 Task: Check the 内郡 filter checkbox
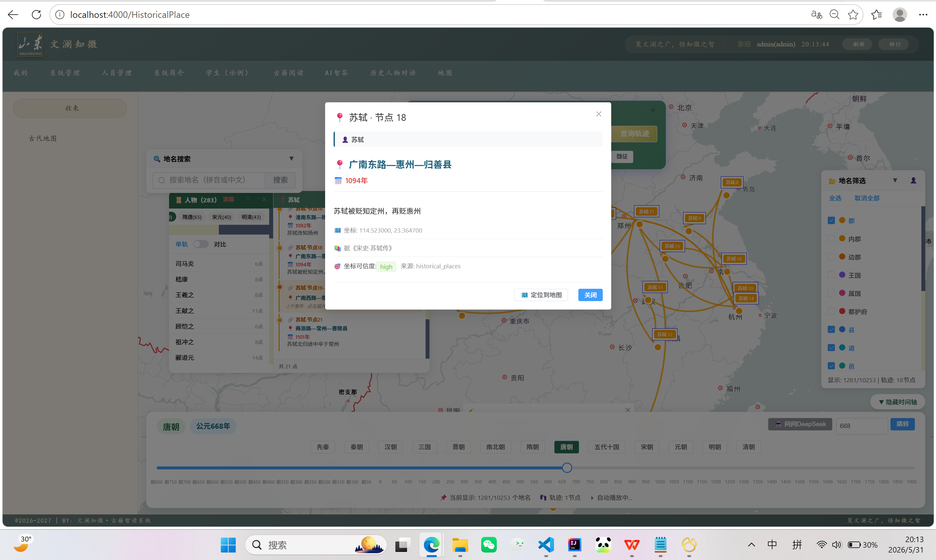pyautogui.click(x=831, y=238)
